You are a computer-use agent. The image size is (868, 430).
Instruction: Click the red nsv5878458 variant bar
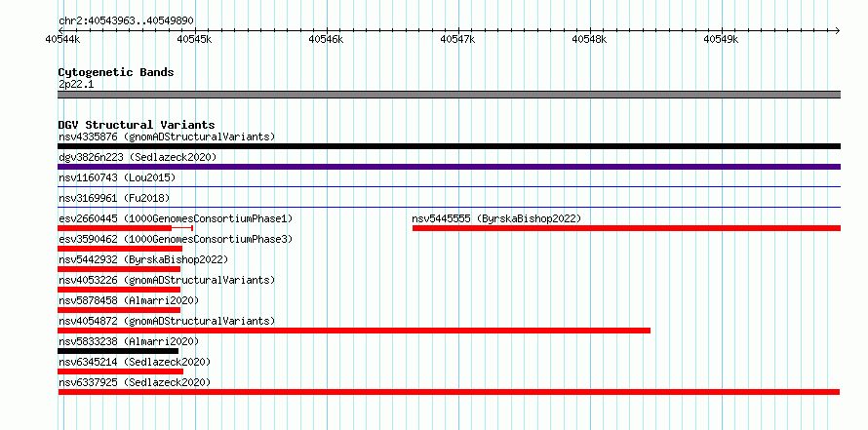[x=119, y=310]
